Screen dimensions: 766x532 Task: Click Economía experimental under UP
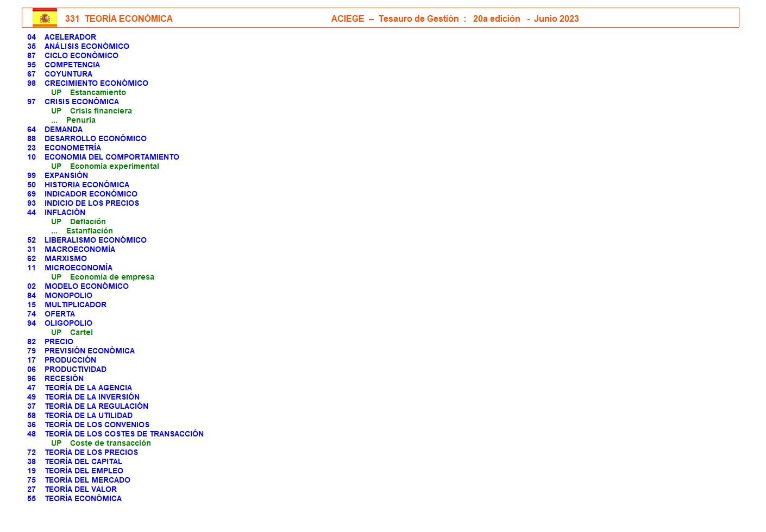pyautogui.click(x=114, y=166)
